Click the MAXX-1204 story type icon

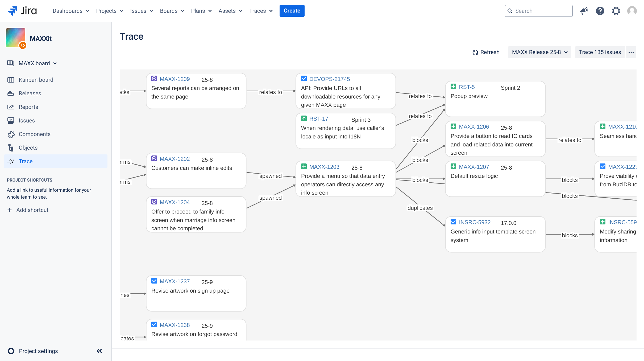point(154,202)
